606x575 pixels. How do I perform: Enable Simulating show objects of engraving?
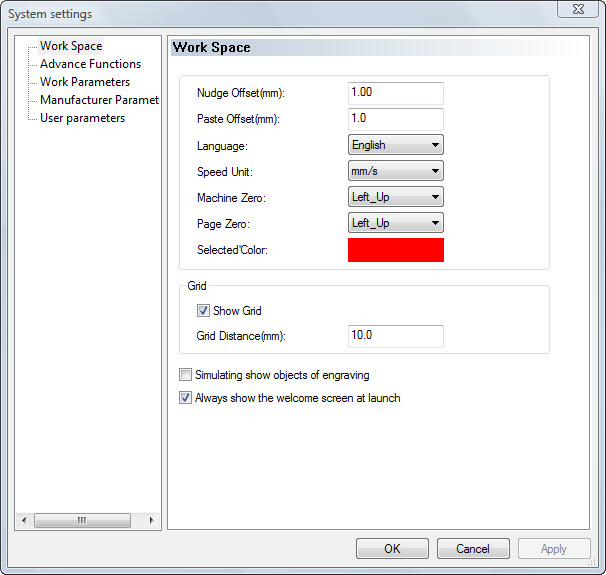(185, 376)
